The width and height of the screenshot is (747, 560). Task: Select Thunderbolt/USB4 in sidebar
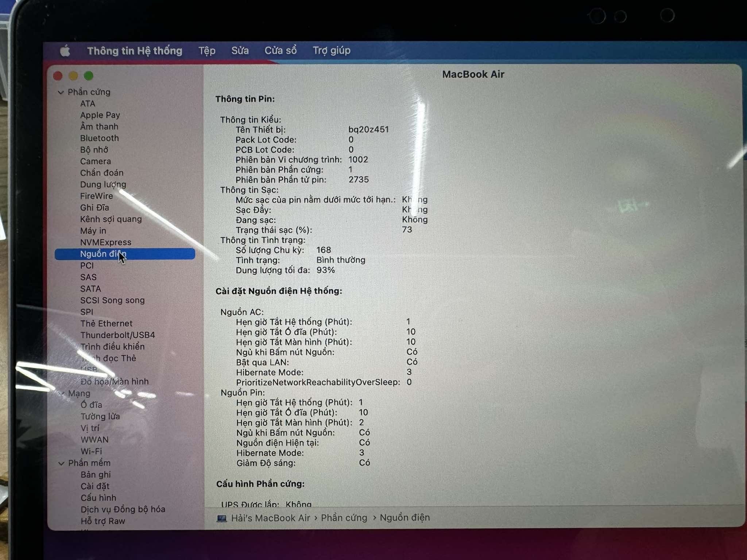tap(117, 335)
